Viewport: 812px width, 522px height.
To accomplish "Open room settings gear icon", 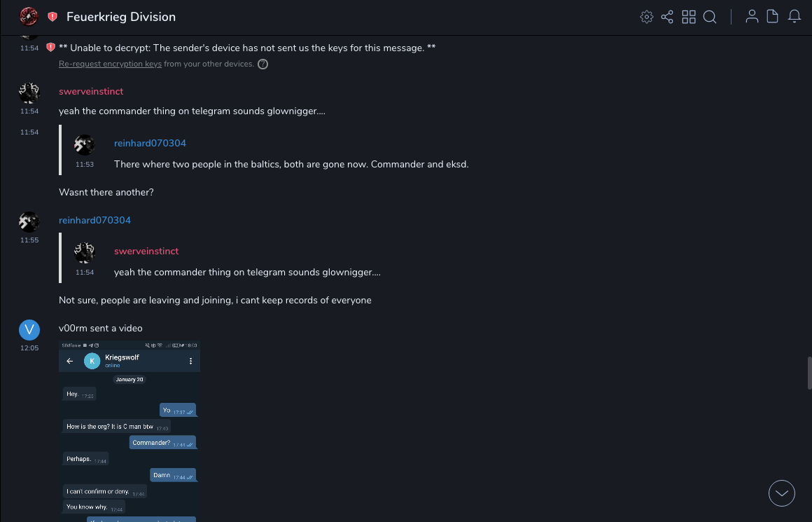I will coord(647,17).
